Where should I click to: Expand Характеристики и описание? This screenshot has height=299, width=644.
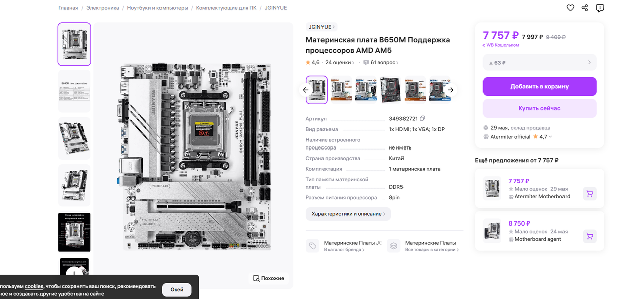point(348,214)
